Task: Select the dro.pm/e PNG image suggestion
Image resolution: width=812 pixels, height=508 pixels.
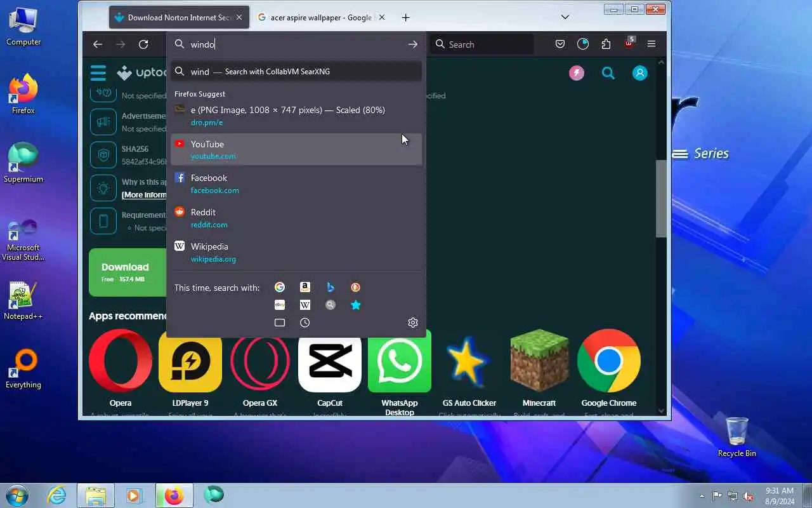Action: [x=296, y=116]
